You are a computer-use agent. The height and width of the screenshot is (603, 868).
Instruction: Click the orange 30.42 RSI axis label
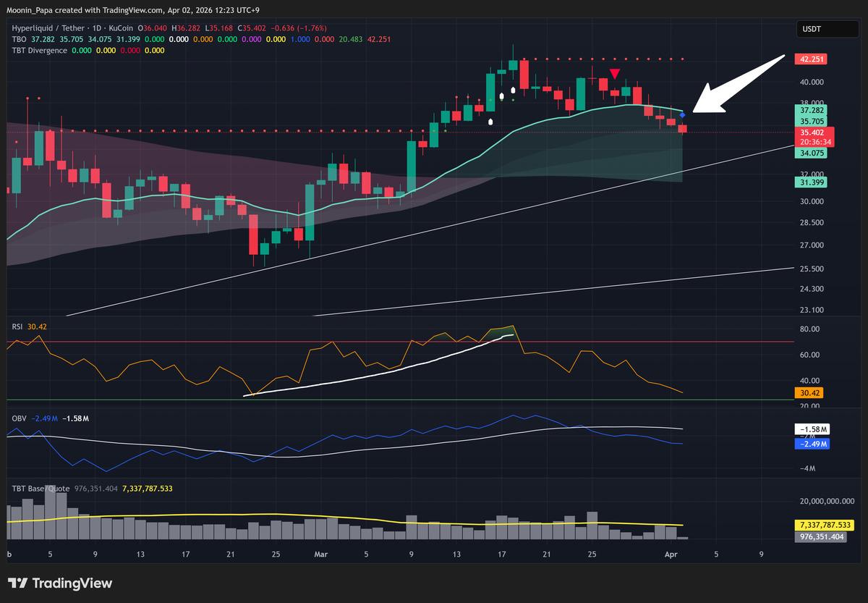[809, 393]
